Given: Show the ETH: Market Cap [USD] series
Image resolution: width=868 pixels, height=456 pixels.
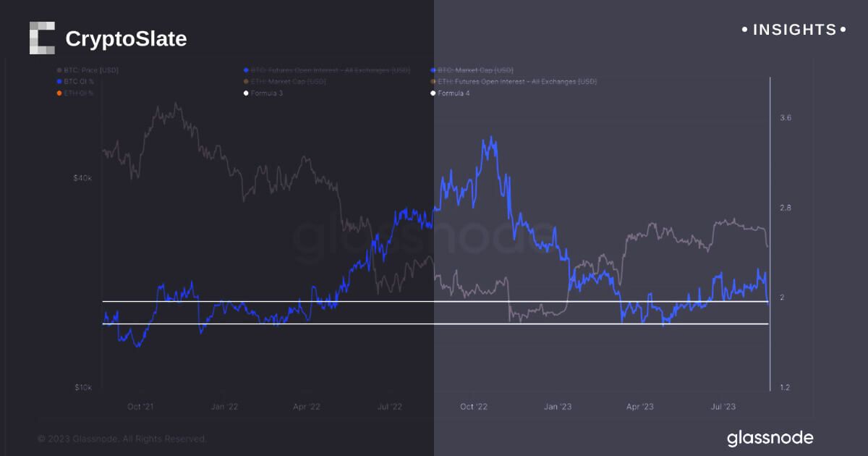Looking at the screenshot, I should 289,82.
